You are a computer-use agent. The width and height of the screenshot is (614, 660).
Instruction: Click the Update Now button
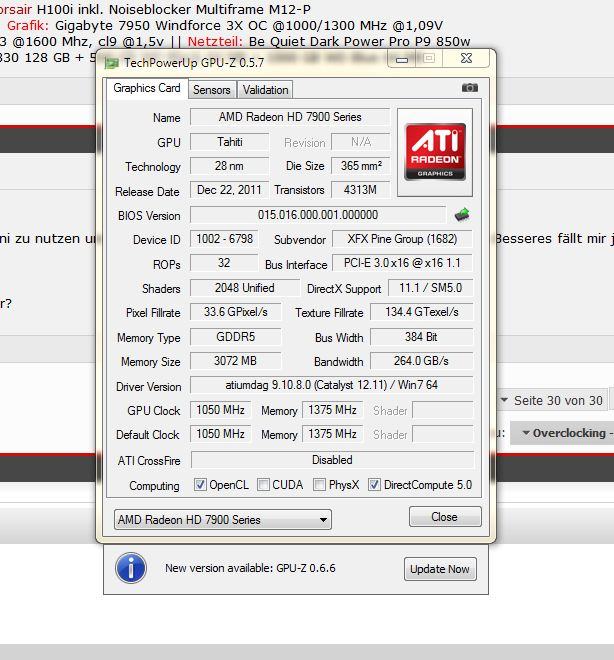440,569
